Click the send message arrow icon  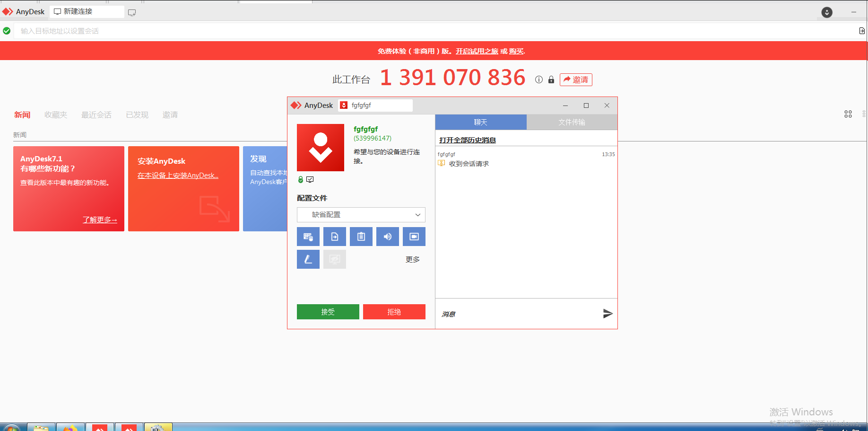tap(608, 314)
